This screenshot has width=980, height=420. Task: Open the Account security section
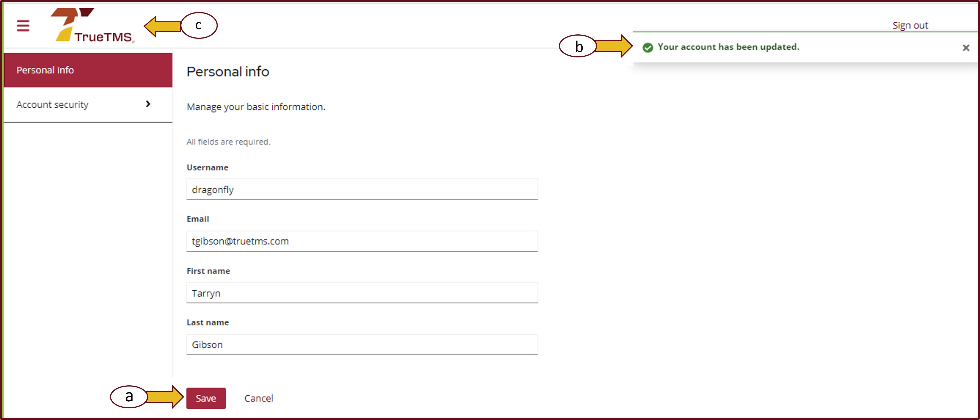(53, 104)
